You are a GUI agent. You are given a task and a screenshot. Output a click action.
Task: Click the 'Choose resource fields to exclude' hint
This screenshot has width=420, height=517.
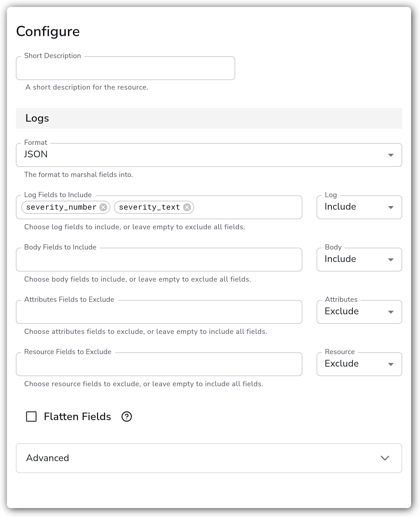[144, 384]
